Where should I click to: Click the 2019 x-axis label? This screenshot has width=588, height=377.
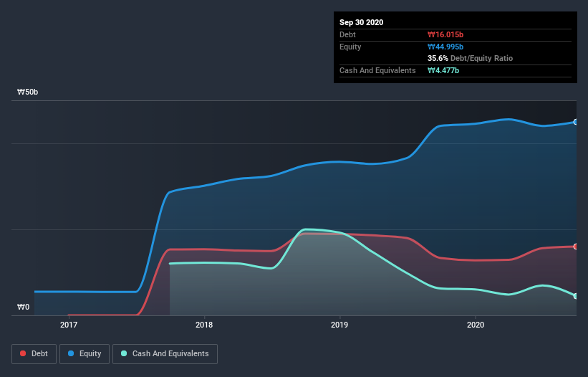coord(339,325)
